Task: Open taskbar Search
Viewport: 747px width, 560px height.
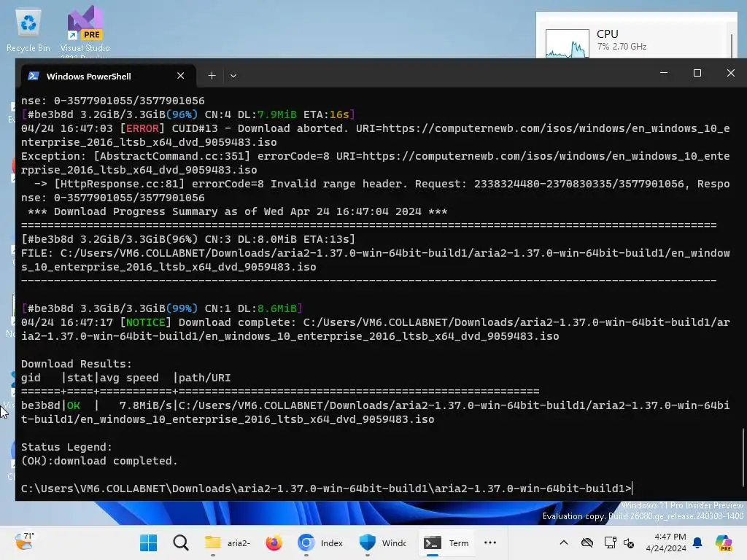Action: tap(181, 542)
